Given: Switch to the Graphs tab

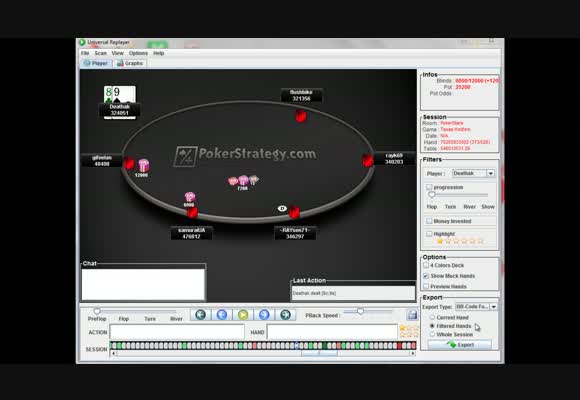Looking at the screenshot, I should pyautogui.click(x=130, y=63).
